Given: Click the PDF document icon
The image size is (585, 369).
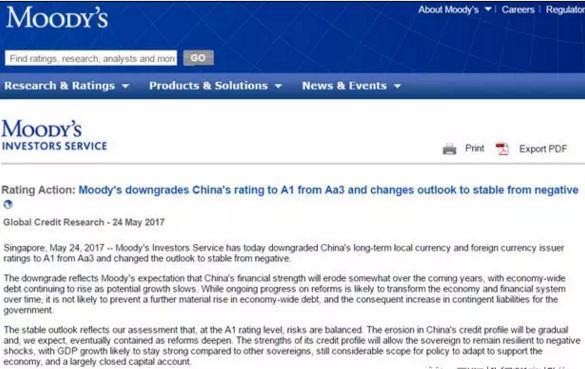Looking at the screenshot, I should [502, 149].
